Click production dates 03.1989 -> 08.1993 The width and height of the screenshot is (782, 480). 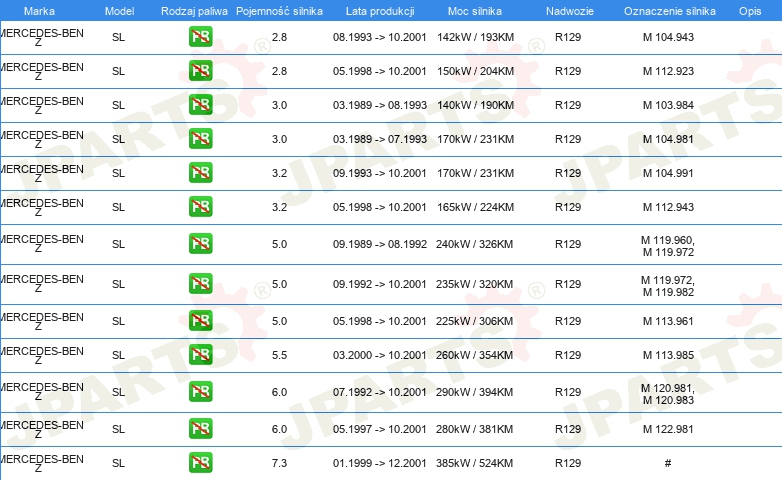pyautogui.click(x=380, y=105)
